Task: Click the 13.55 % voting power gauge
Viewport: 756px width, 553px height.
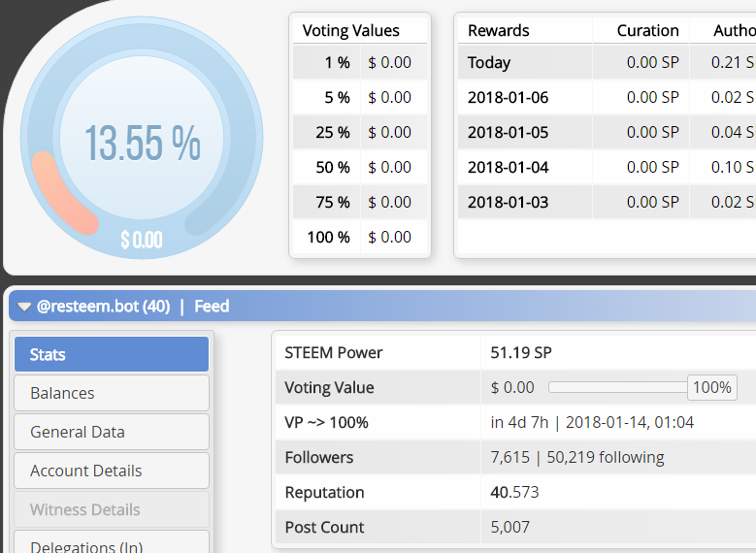Action: [x=142, y=138]
